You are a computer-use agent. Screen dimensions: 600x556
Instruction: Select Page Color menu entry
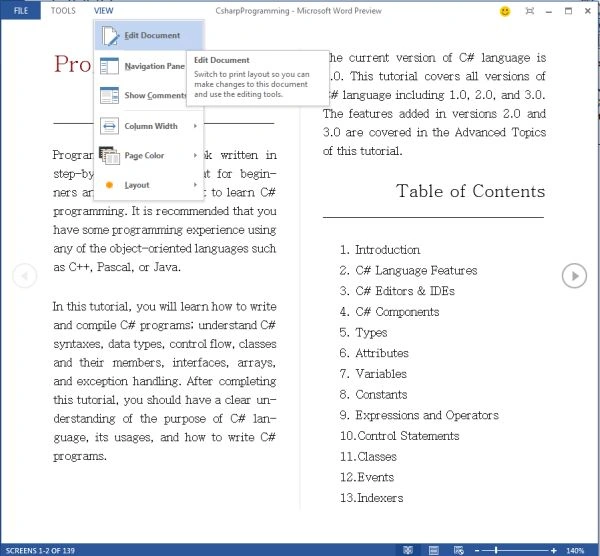(x=149, y=155)
